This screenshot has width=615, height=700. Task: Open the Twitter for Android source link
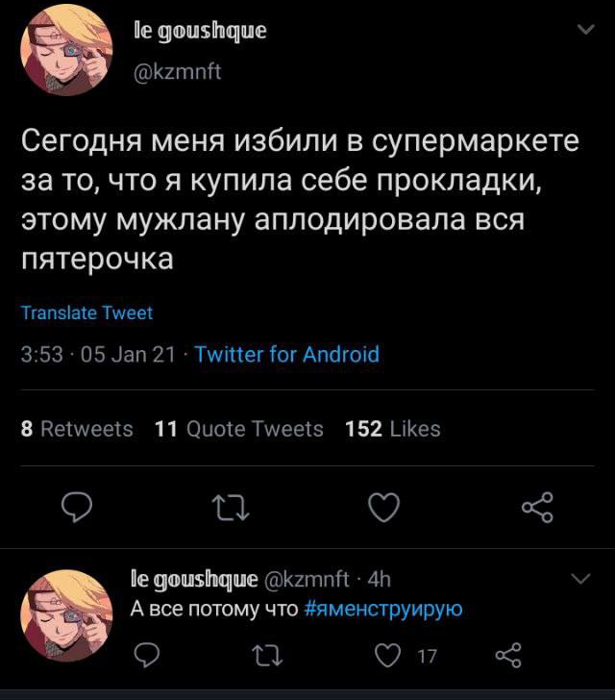point(286,354)
